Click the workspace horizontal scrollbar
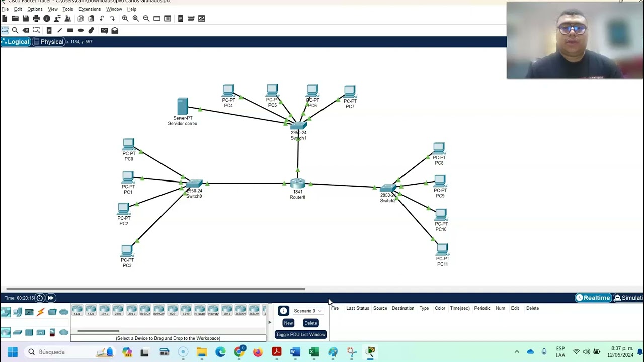 [155, 289]
